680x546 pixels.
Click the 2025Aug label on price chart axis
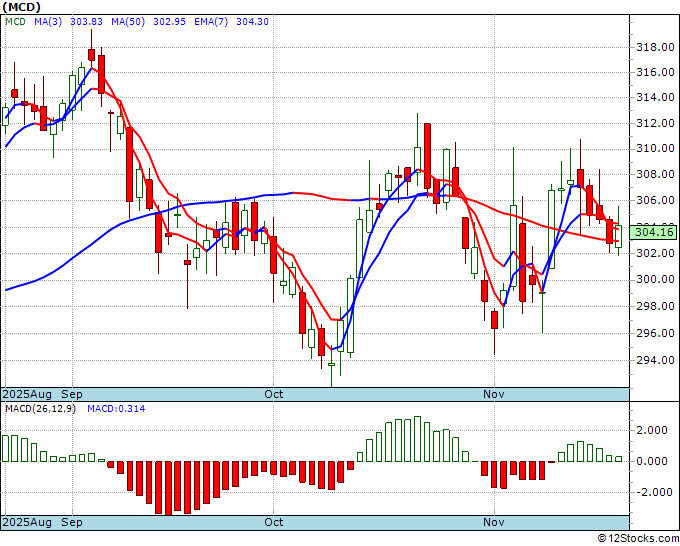(27, 395)
